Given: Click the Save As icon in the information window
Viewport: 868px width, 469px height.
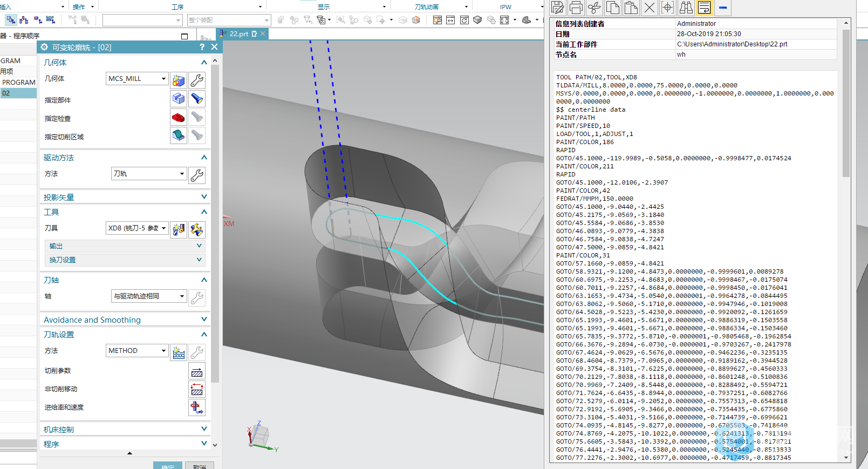Looking at the screenshot, I should point(558,8).
